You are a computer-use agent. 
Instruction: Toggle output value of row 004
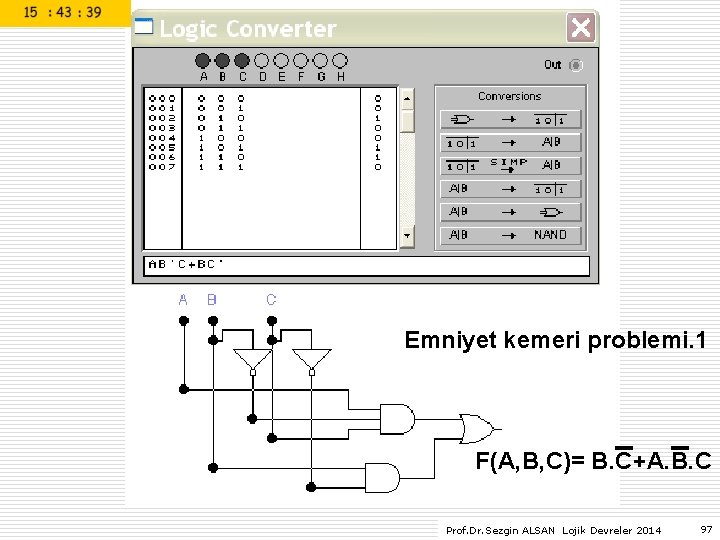377,138
